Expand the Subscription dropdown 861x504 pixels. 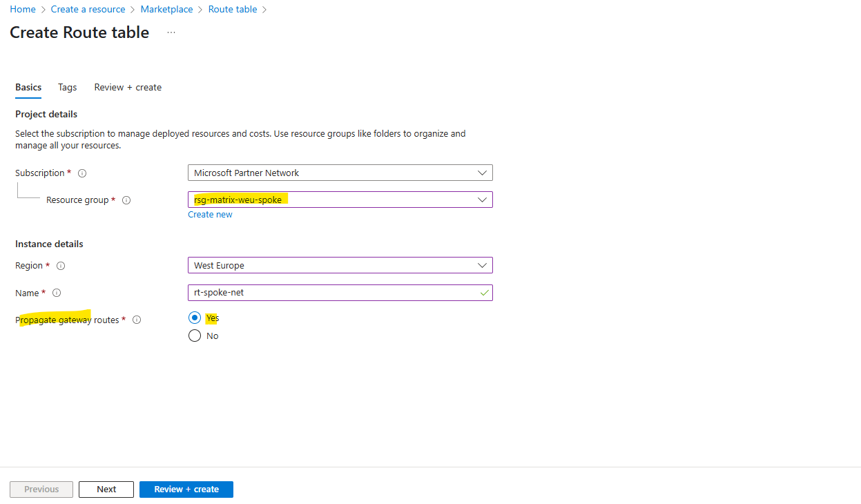point(340,173)
